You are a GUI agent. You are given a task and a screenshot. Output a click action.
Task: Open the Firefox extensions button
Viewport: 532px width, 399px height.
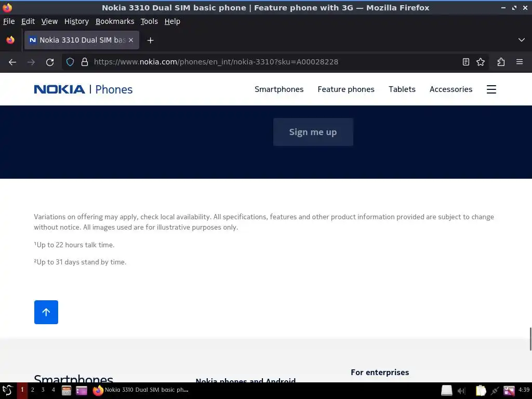501,62
